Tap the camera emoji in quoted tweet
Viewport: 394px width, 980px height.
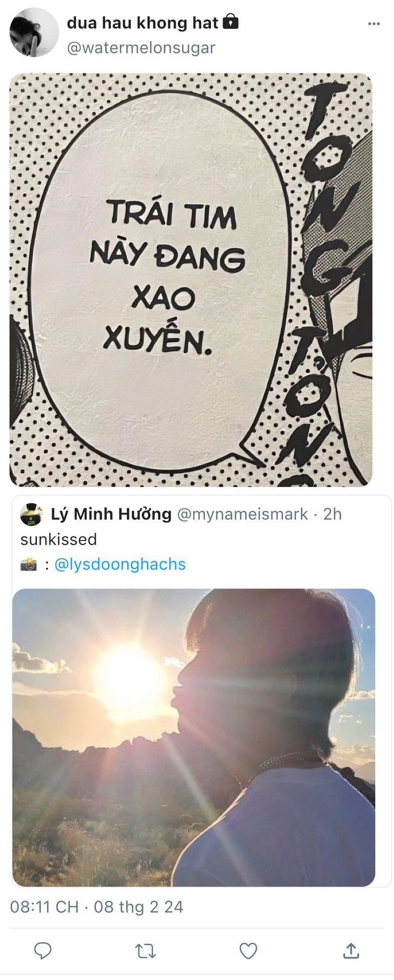click(29, 565)
